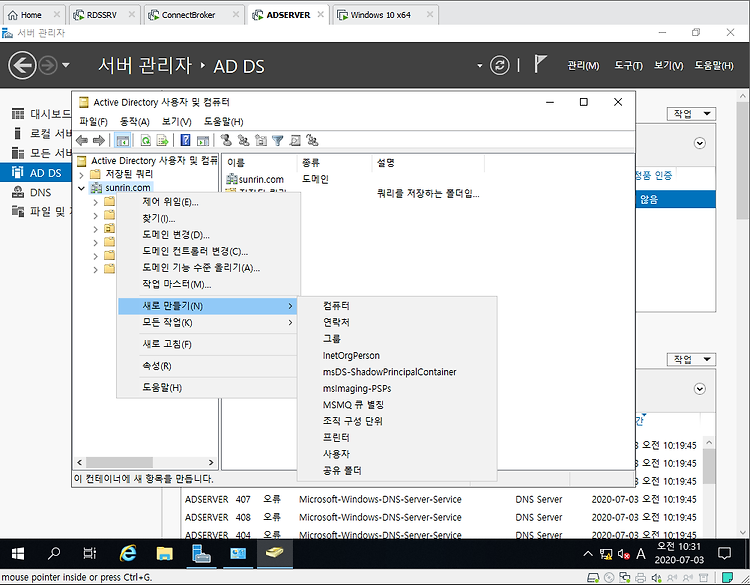
Task: Open the 동작(A) menu in ADUC
Action: click(x=134, y=121)
